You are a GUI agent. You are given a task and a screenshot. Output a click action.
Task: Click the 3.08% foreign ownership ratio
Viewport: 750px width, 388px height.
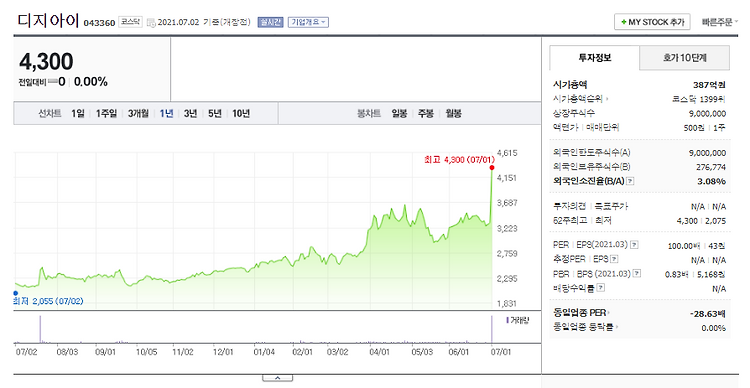coord(712,181)
